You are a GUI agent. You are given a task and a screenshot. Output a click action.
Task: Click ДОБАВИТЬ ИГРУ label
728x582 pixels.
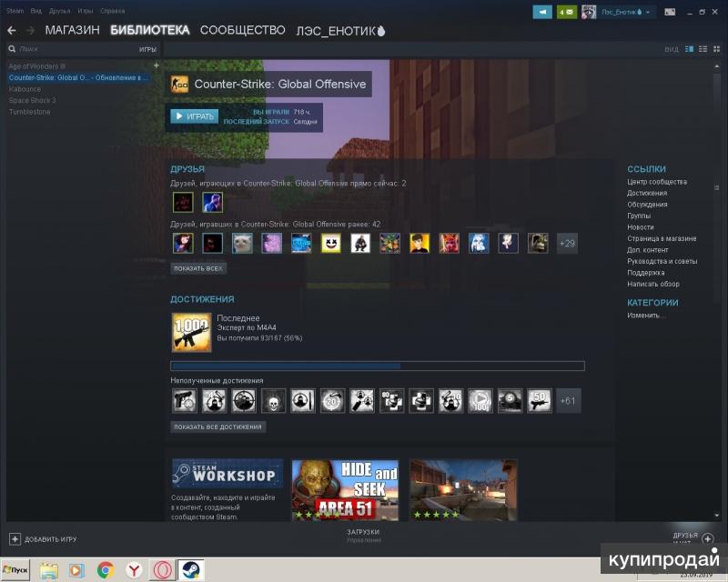(x=51, y=539)
